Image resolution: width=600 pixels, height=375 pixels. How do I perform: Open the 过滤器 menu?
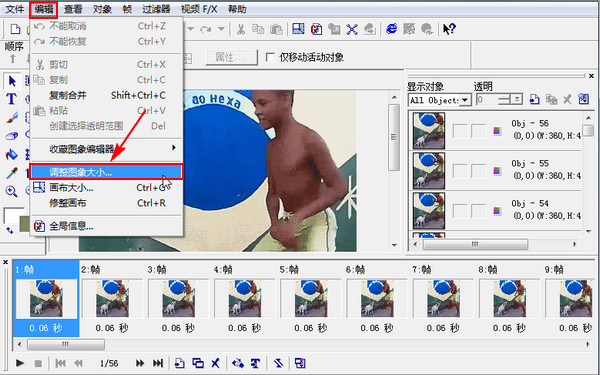[x=156, y=9]
